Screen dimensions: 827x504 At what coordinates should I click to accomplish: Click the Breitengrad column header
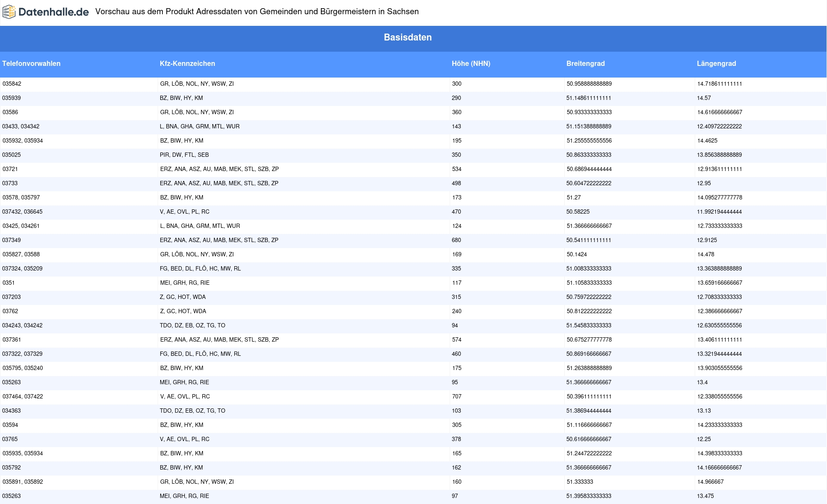(585, 63)
